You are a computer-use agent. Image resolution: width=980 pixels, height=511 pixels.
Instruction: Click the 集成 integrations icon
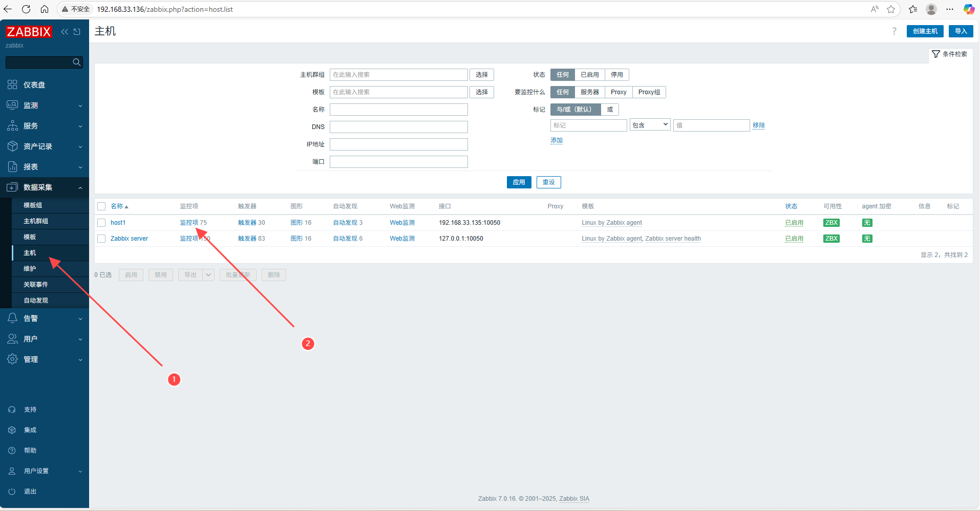click(x=12, y=430)
